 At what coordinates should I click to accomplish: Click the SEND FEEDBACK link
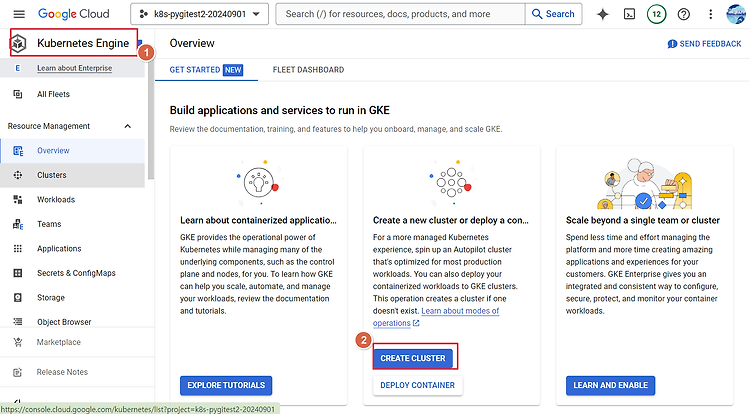[704, 44]
